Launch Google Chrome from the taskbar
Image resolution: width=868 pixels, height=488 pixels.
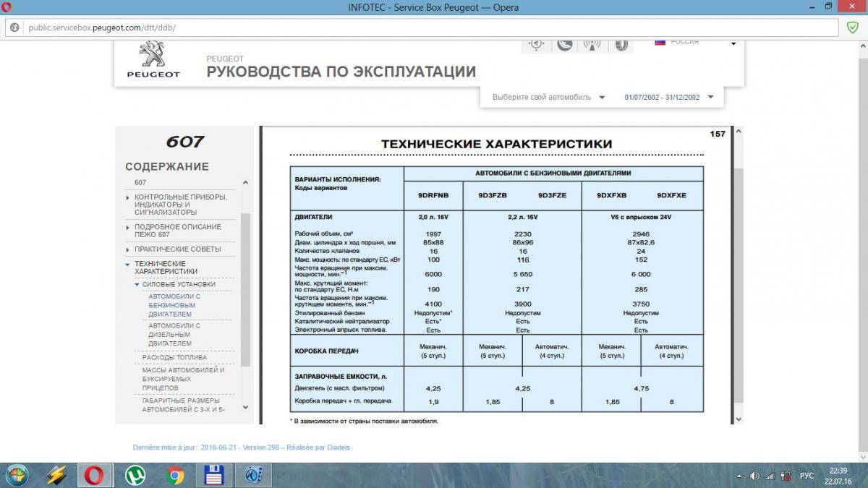coord(174,475)
